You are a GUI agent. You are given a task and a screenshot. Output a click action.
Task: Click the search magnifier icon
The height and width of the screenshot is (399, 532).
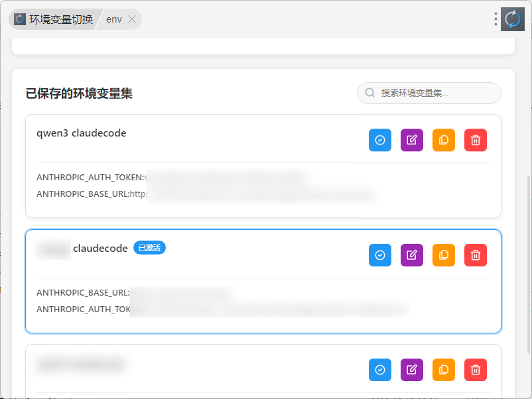[x=370, y=93]
